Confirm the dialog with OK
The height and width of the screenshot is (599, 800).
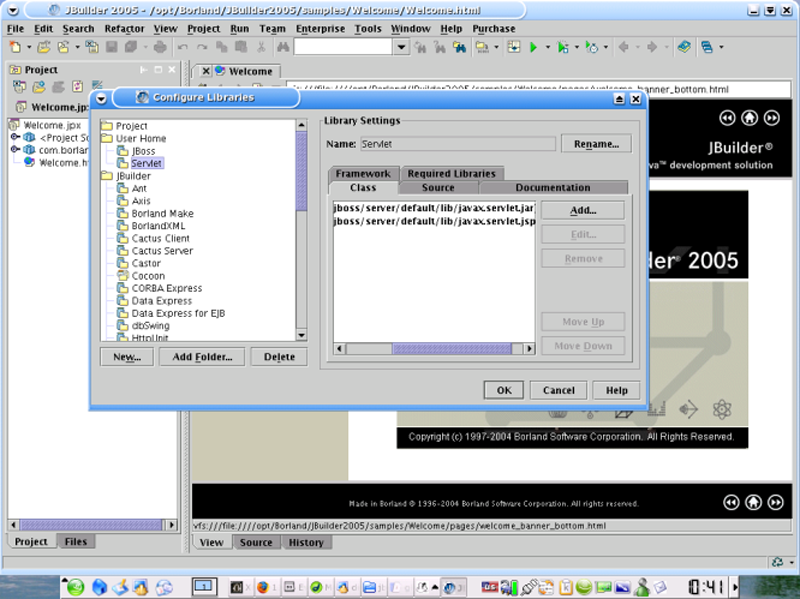504,390
